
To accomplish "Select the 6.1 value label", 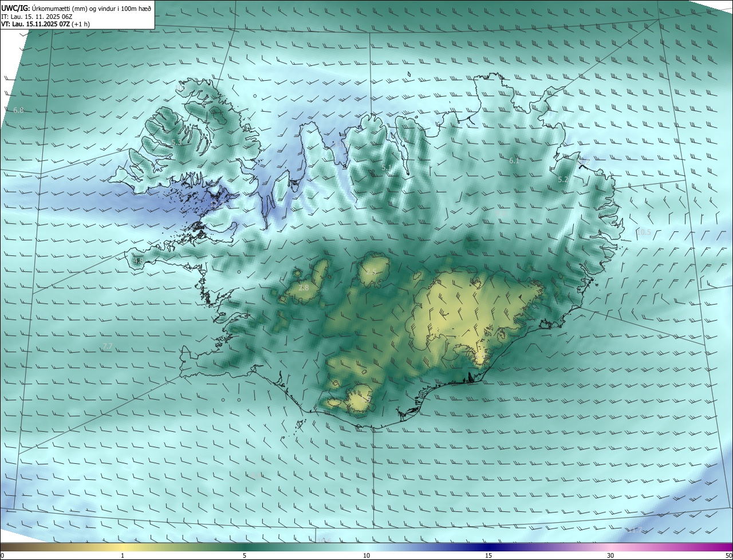I will click(514, 161).
